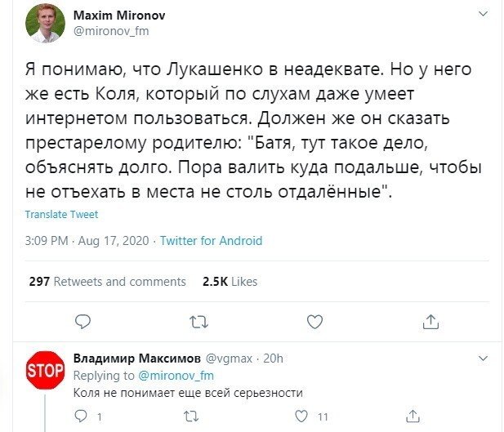Image resolution: width=504 pixels, height=432 pixels.
Task: View 297 Retweets and comments
Action: pyautogui.click(x=107, y=282)
